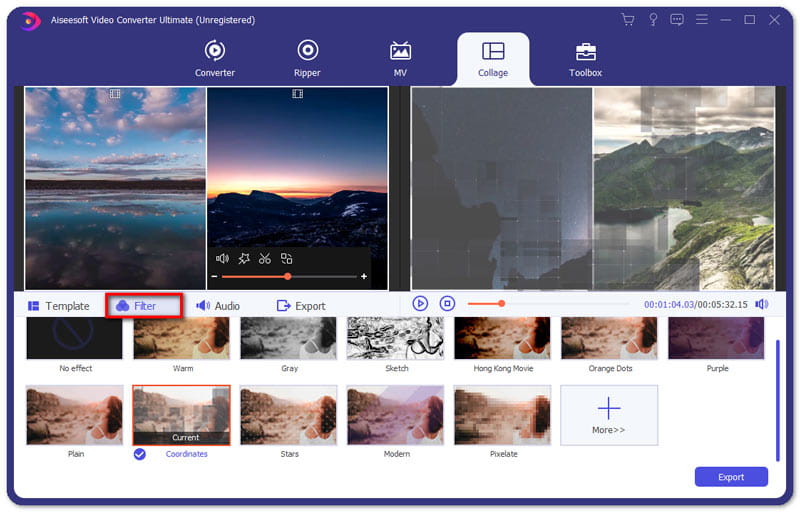The image size is (800, 512).
Task: Switch to the Converter tab
Action: (x=215, y=59)
